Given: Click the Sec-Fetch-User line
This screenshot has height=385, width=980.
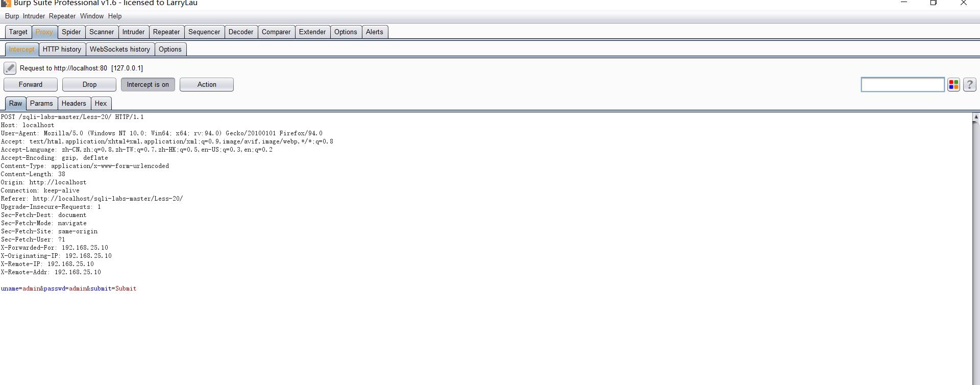Looking at the screenshot, I should coord(33,239).
